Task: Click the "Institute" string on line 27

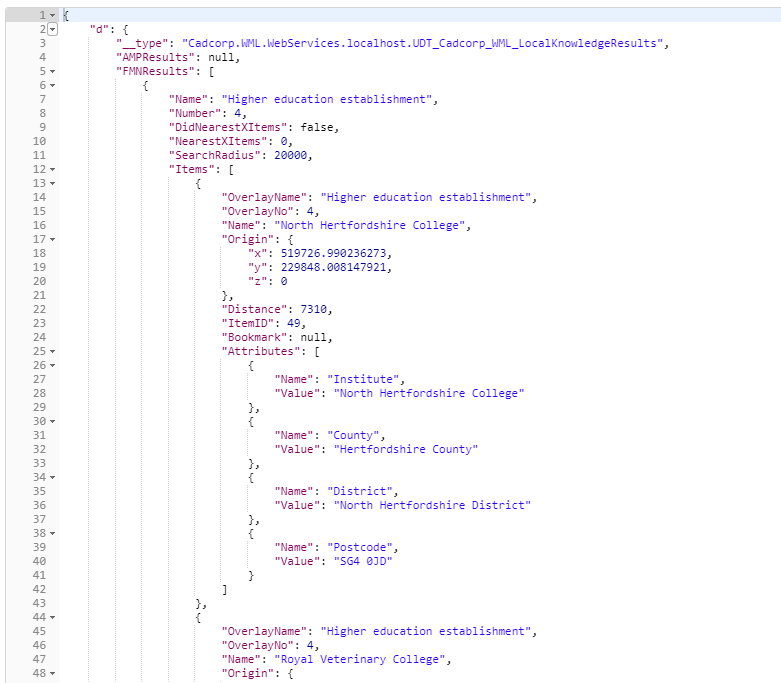Action: tap(363, 379)
